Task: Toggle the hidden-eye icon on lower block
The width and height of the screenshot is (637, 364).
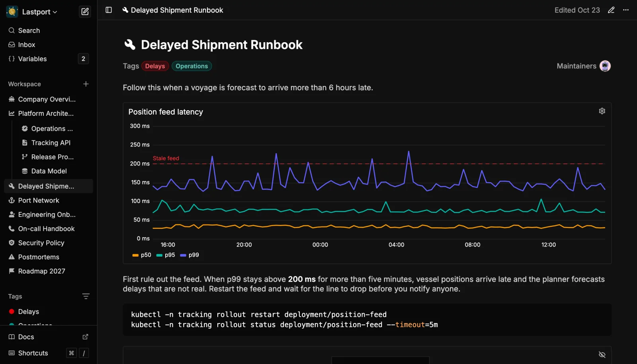Action: (602, 354)
